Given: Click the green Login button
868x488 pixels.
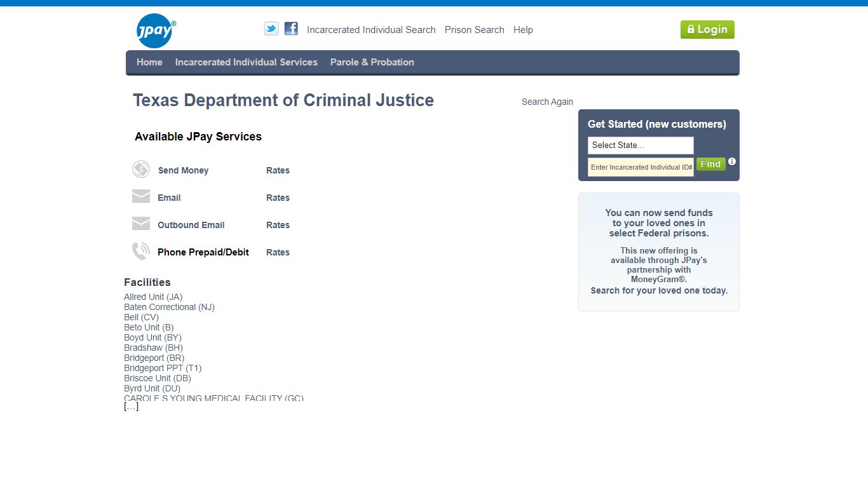Looking at the screenshot, I should (x=707, y=29).
